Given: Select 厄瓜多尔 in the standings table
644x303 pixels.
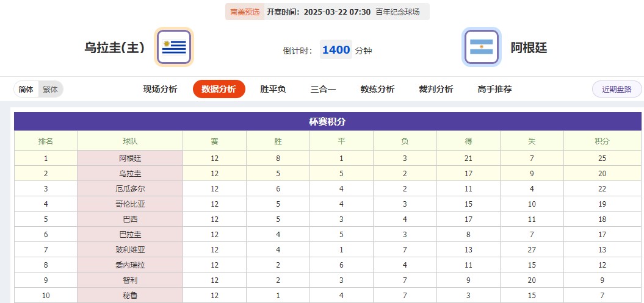Looking at the screenshot, I should (x=130, y=189).
